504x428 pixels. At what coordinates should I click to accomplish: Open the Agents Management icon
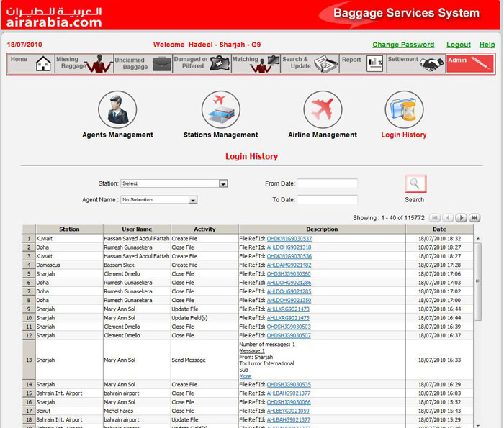(117, 110)
